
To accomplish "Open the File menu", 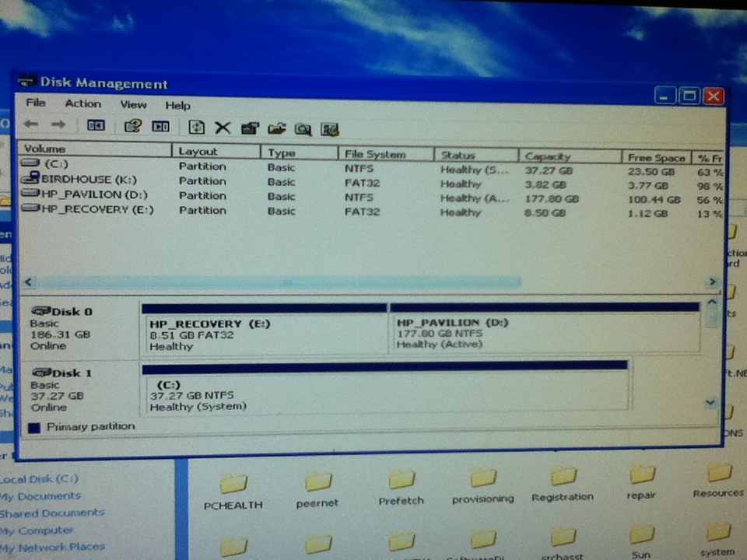I will pyautogui.click(x=36, y=103).
